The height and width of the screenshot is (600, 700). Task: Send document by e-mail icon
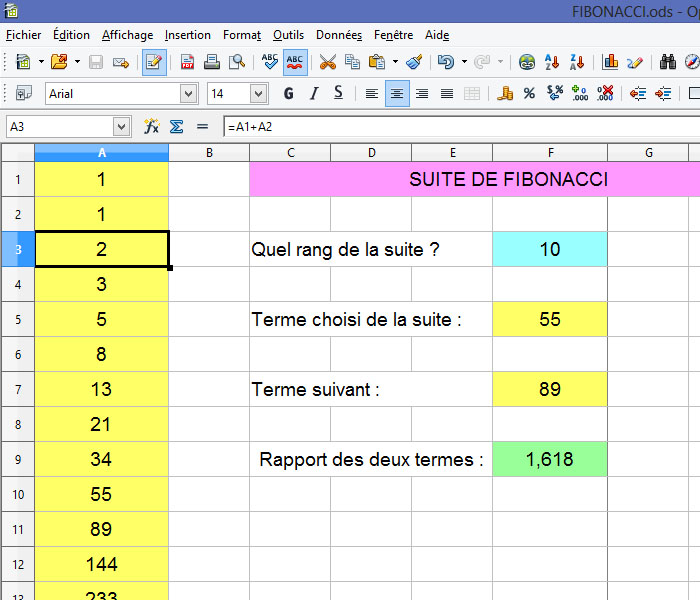click(121, 62)
